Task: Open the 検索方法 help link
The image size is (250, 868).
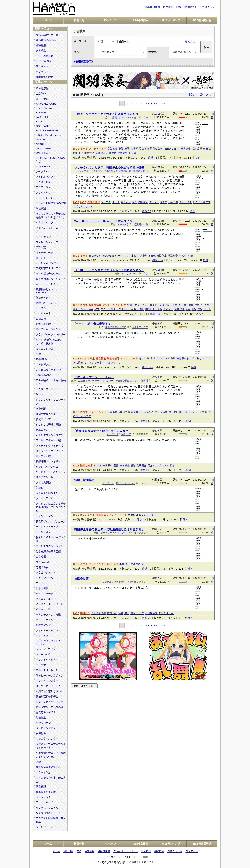Action: coord(190,42)
